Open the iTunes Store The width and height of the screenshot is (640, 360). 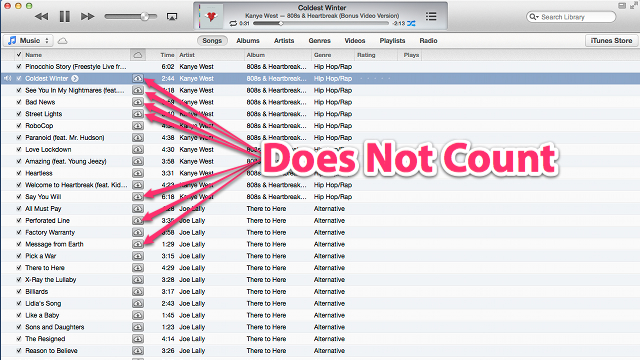611,40
